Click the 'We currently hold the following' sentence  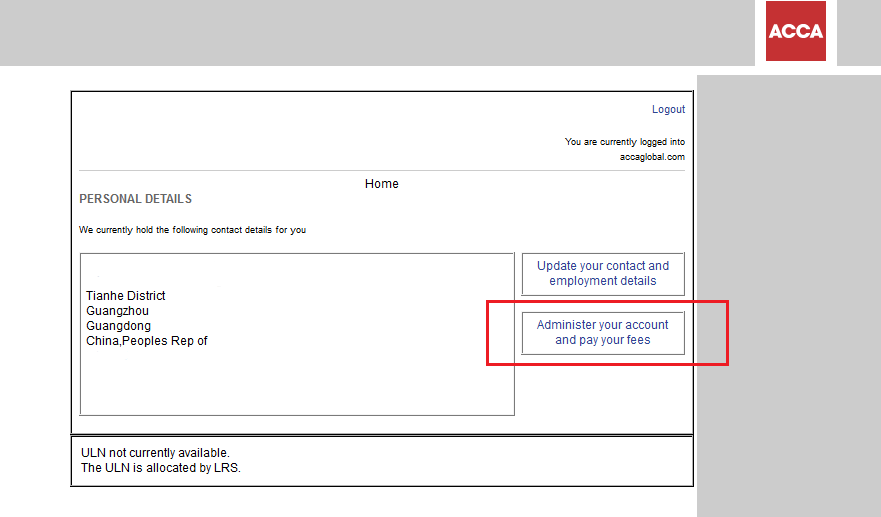(x=192, y=230)
